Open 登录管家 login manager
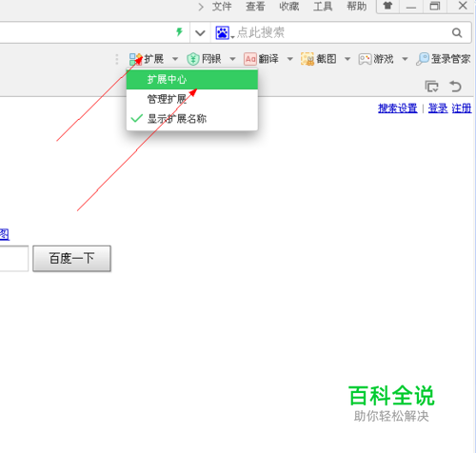The width and height of the screenshot is (476, 453). (x=444, y=59)
